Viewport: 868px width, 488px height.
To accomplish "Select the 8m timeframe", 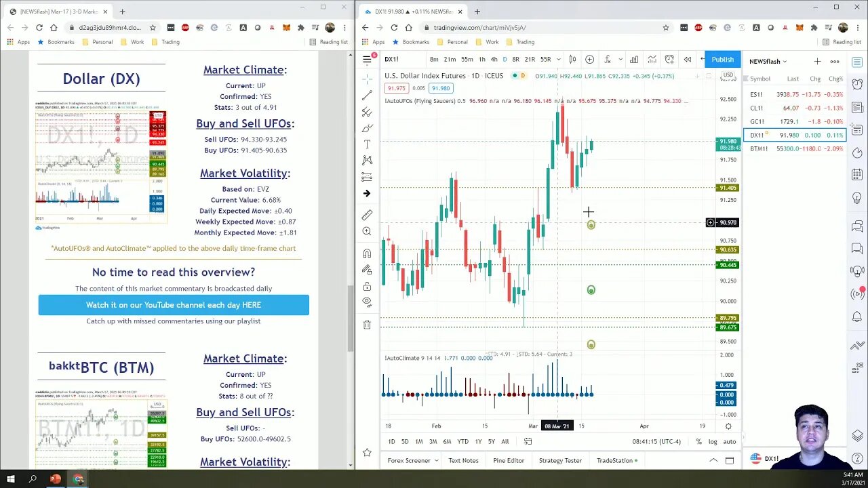I will coord(434,60).
